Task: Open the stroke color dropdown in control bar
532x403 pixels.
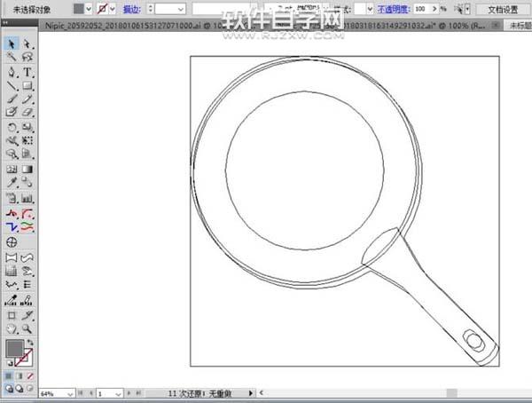Action: 113,9
